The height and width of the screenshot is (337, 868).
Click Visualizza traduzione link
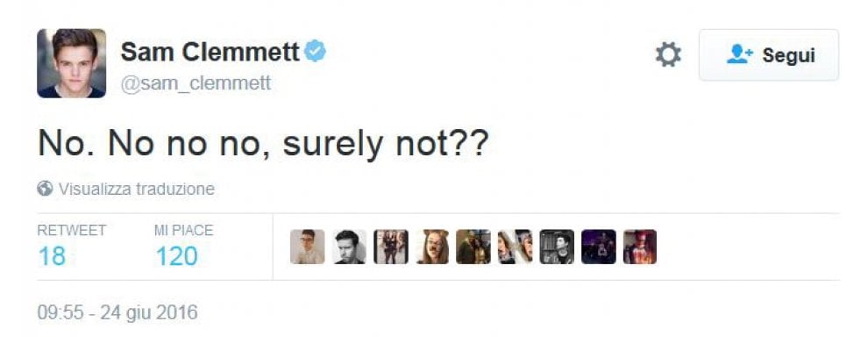pyautogui.click(x=137, y=189)
